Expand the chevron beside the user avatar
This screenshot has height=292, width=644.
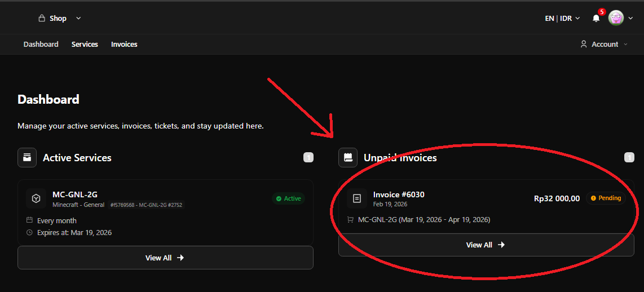click(631, 18)
